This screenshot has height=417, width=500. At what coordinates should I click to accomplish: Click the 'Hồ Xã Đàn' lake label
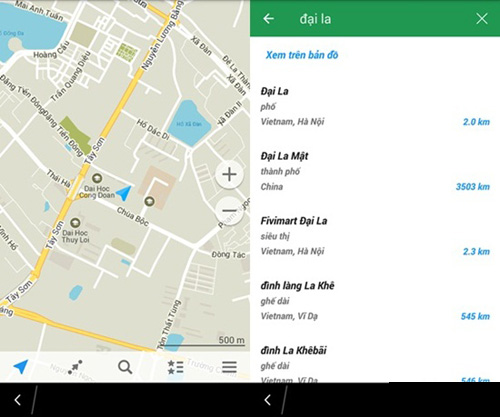[x=189, y=124]
